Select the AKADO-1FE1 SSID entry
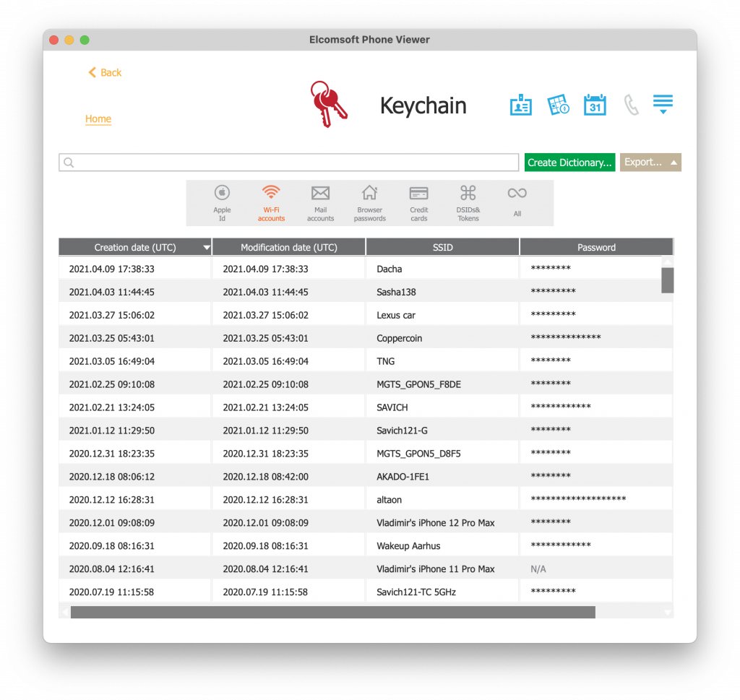The width and height of the screenshot is (740, 700). click(x=403, y=477)
